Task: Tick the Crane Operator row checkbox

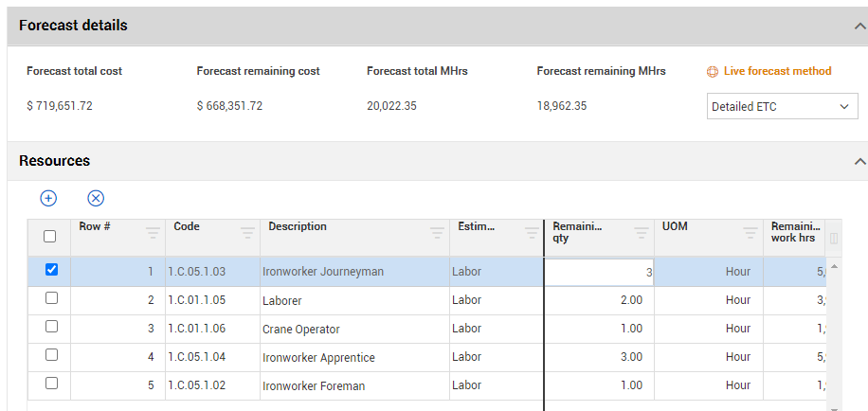Action: (x=51, y=327)
